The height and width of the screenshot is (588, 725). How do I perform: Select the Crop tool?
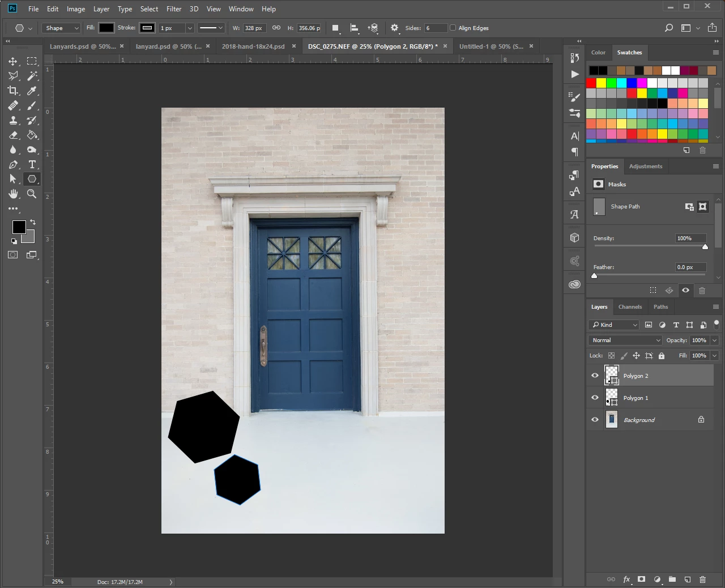pos(13,91)
